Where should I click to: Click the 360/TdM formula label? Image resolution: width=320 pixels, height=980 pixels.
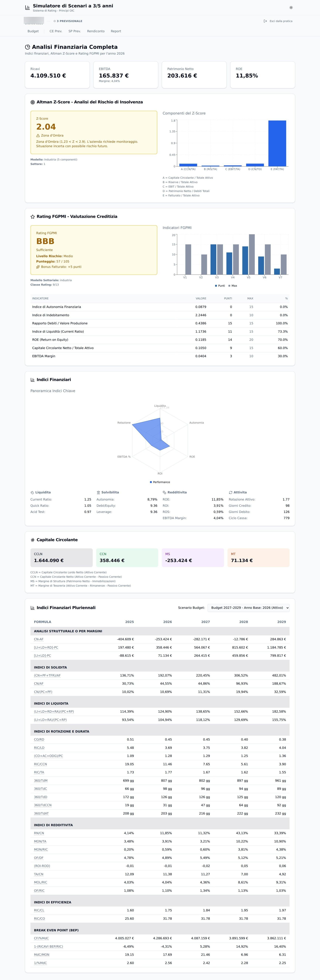click(41, 780)
